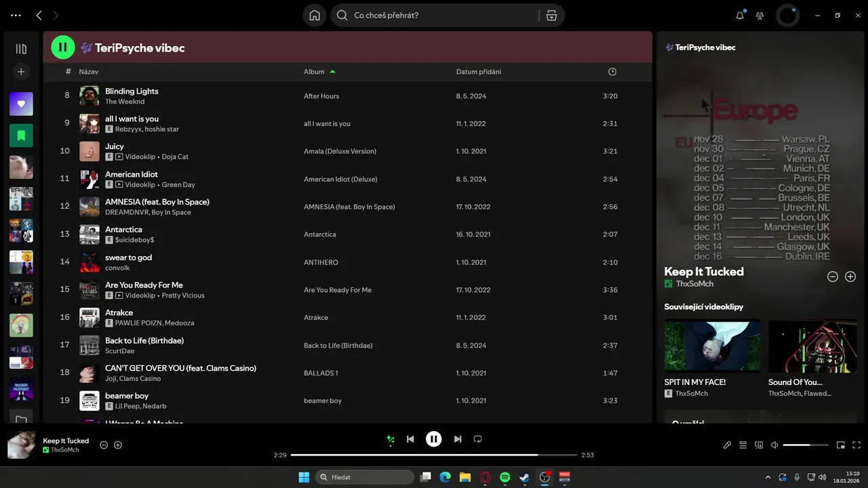This screenshot has height=488, width=868.
Task: Click the Hledat taskbar search box
Action: [x=366, y=477]
